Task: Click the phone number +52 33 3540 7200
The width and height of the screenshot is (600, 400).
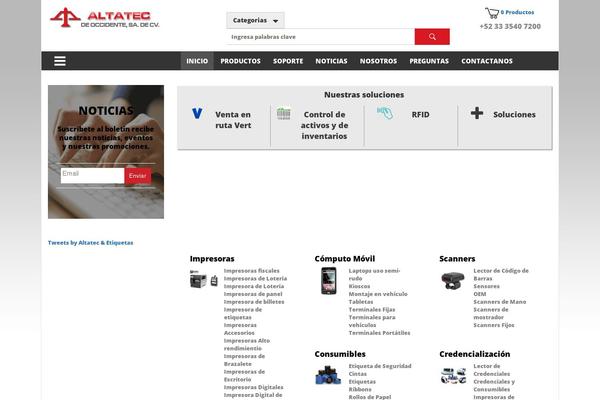Action: (x=510, y=26)
